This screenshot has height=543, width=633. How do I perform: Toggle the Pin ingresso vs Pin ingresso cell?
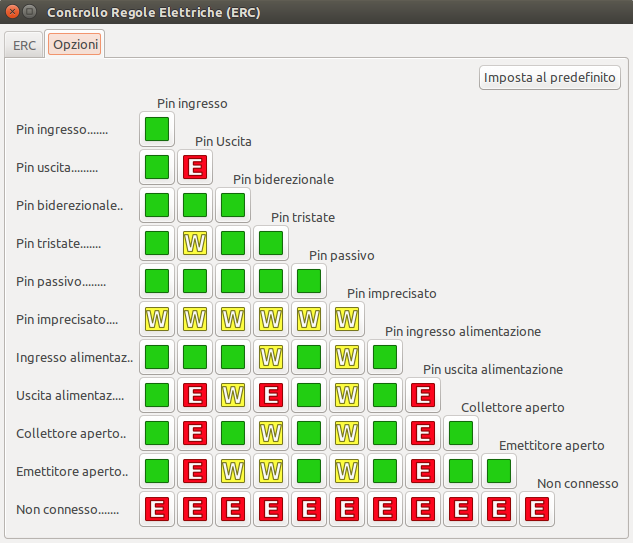(157, 129)
